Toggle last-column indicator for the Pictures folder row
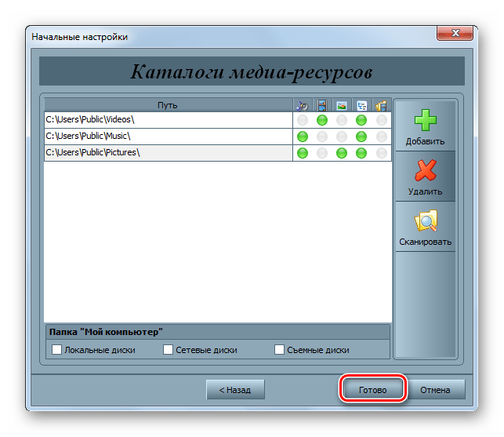This screenshot has height=437, width=504. (382, 153)
